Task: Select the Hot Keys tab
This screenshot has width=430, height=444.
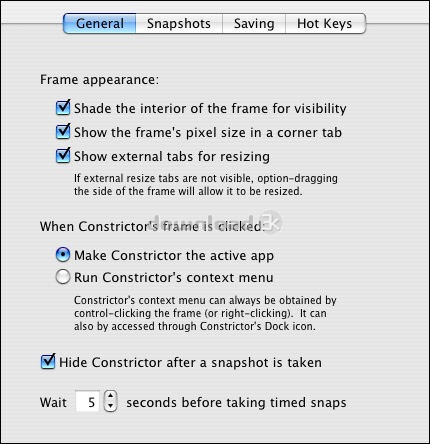Action: click(x=325, y=23)
